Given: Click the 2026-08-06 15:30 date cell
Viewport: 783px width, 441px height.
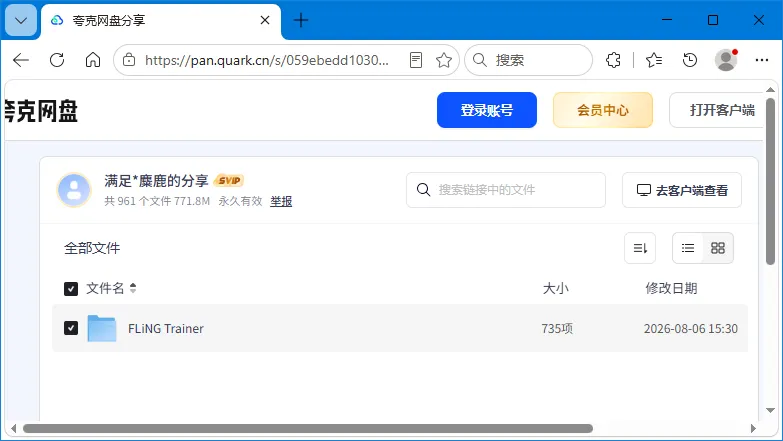Looking at the screenshot, I should tap(691, 329).
